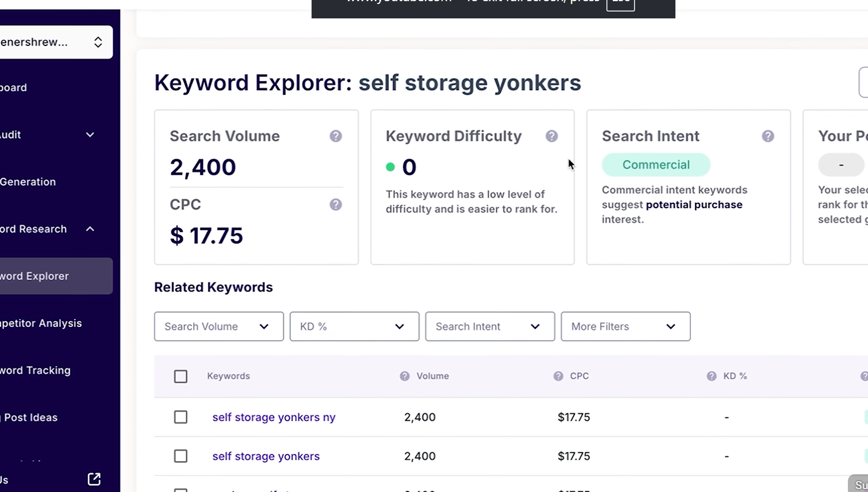Click the external link icon in the sidebar
The image size is (868, 492).
coord(93,479)
